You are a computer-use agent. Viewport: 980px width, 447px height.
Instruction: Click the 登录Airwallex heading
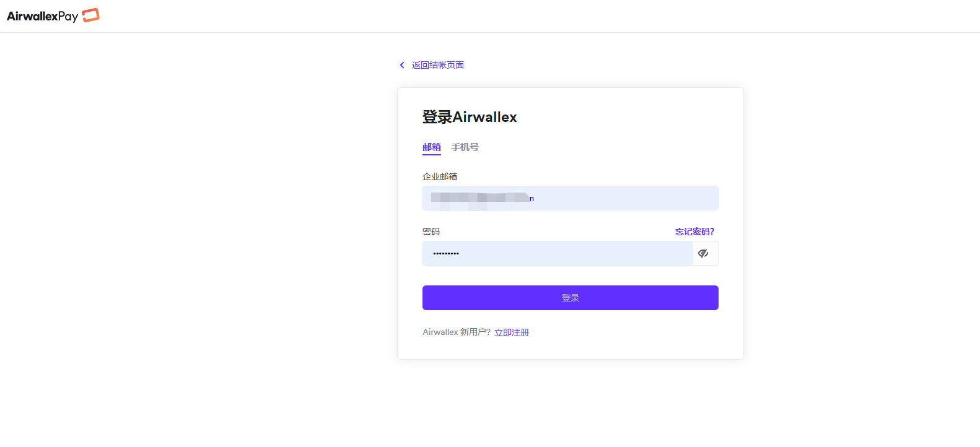tap(470, 117)
